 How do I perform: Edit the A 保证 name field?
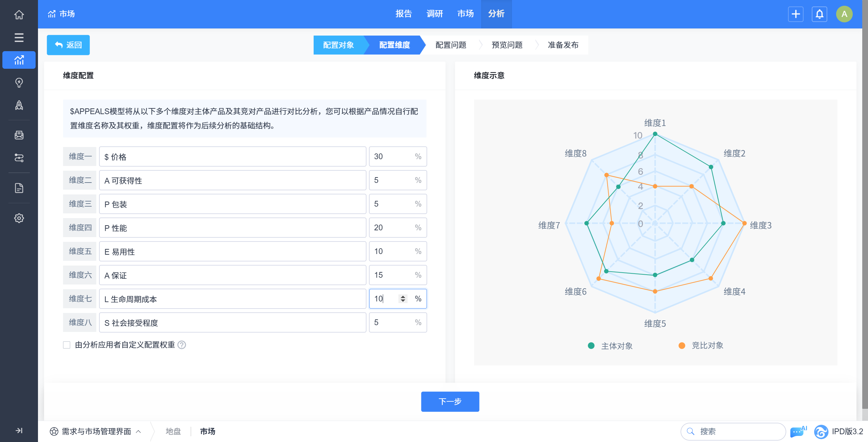(233, 275)
